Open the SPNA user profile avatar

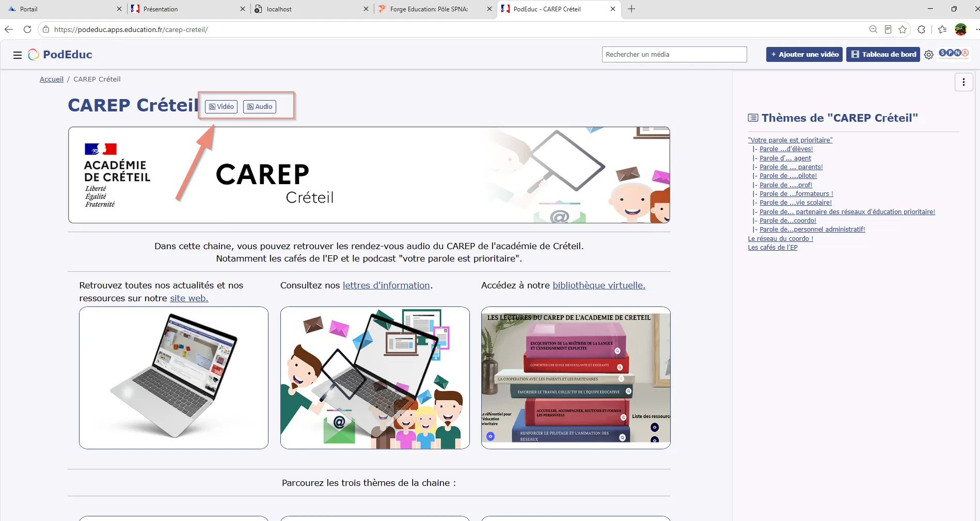click(953, 54)
